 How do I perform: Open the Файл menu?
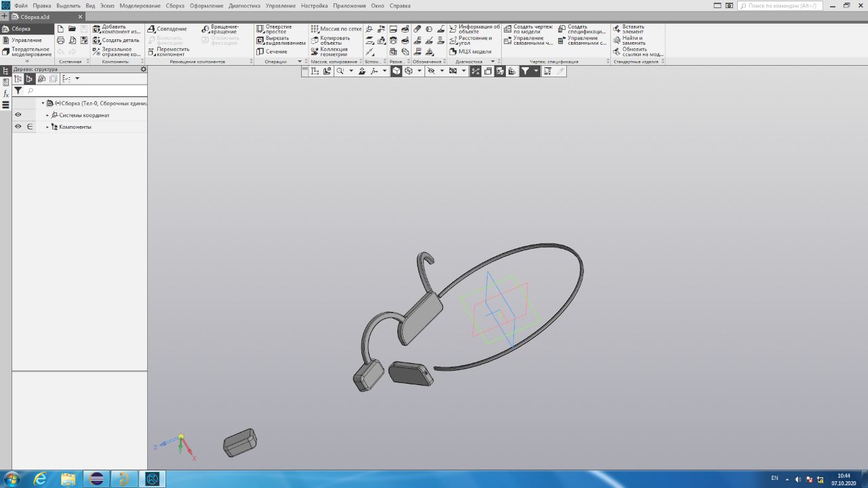coord(20,5)
